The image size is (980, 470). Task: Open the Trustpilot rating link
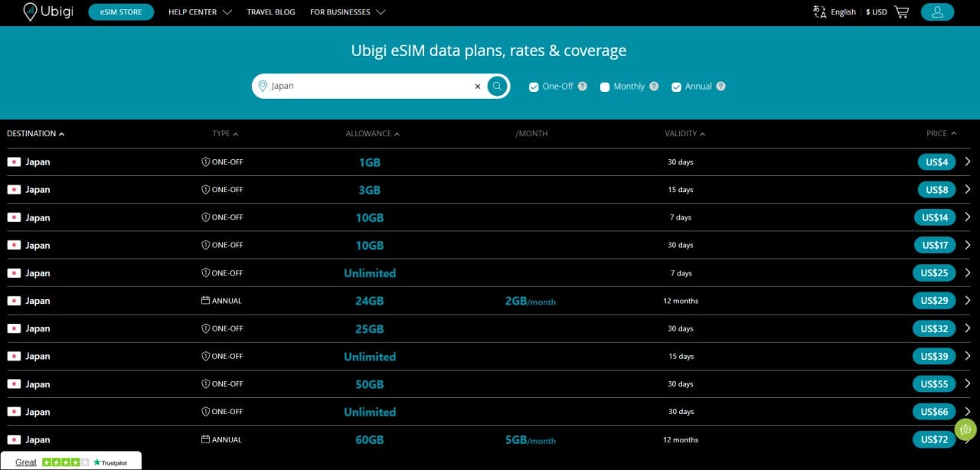[x=70, y=462]
